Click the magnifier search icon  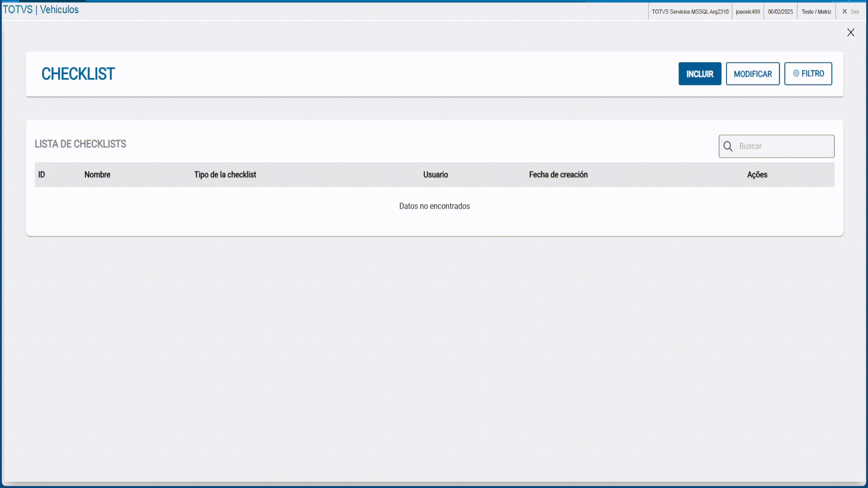728,146
